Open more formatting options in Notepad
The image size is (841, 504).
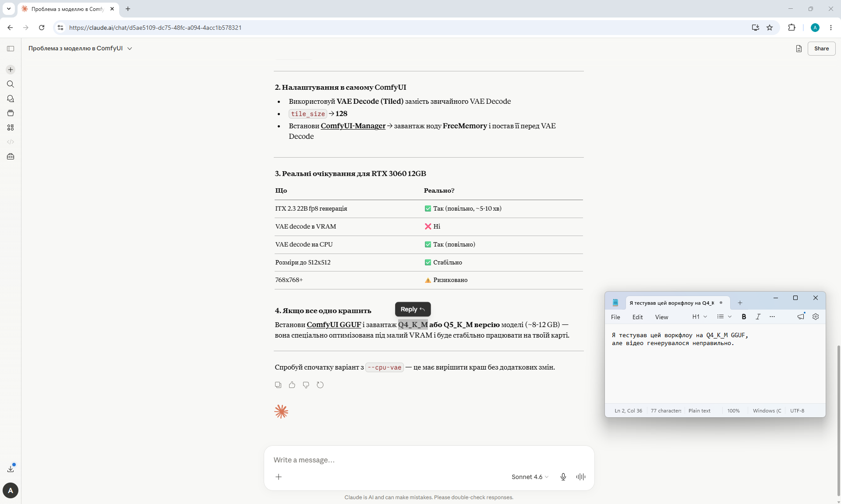772,317
